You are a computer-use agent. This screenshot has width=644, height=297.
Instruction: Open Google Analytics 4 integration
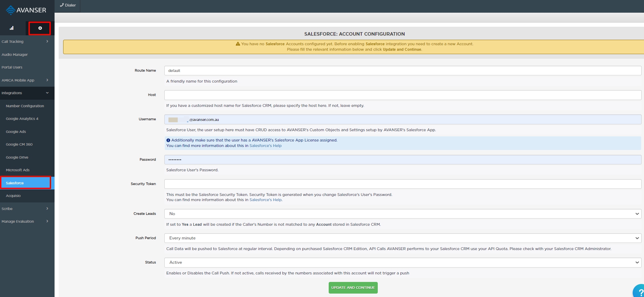pos(27,119)
